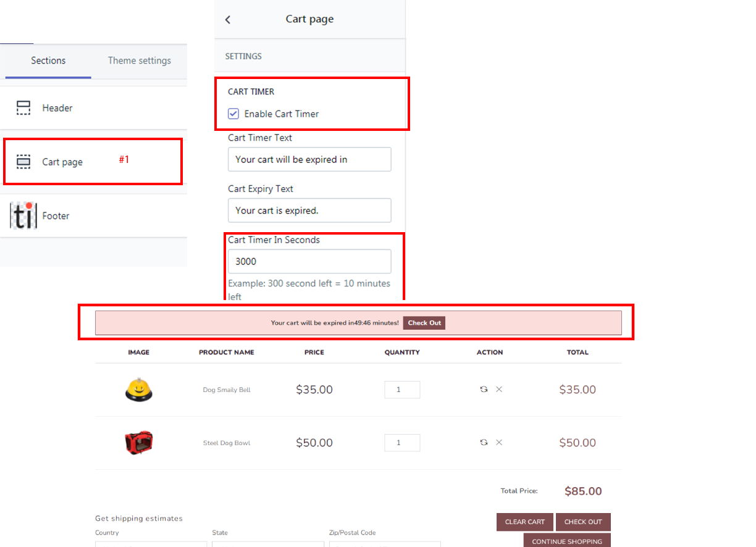756x547 pixels.
Task: Click the back chevron beside Cart page
Action: 228,20
